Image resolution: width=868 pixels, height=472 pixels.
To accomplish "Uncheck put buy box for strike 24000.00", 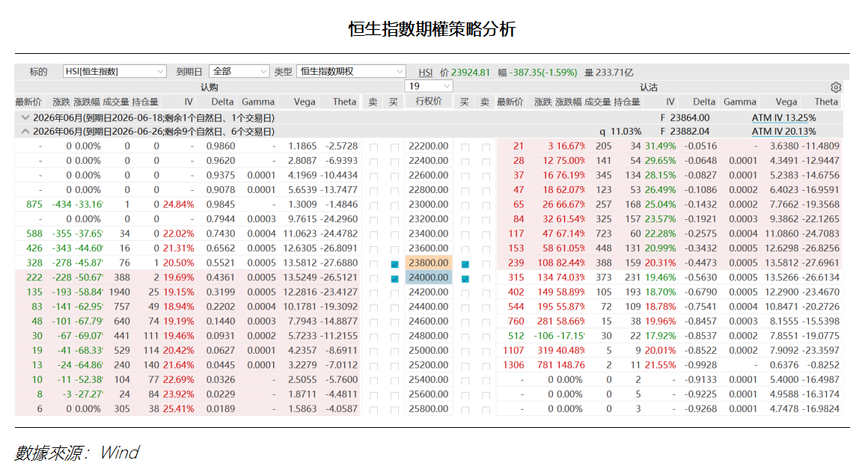I will [465, 278].
